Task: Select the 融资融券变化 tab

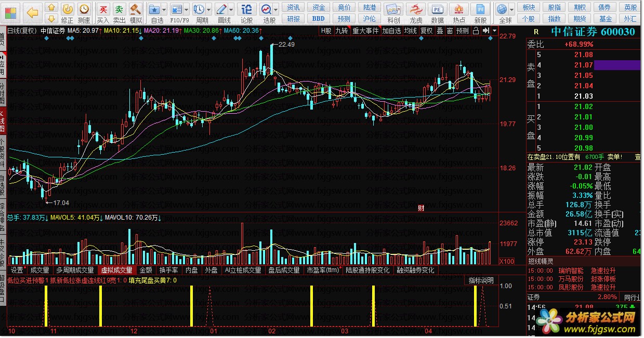Action: coord(415,270)
